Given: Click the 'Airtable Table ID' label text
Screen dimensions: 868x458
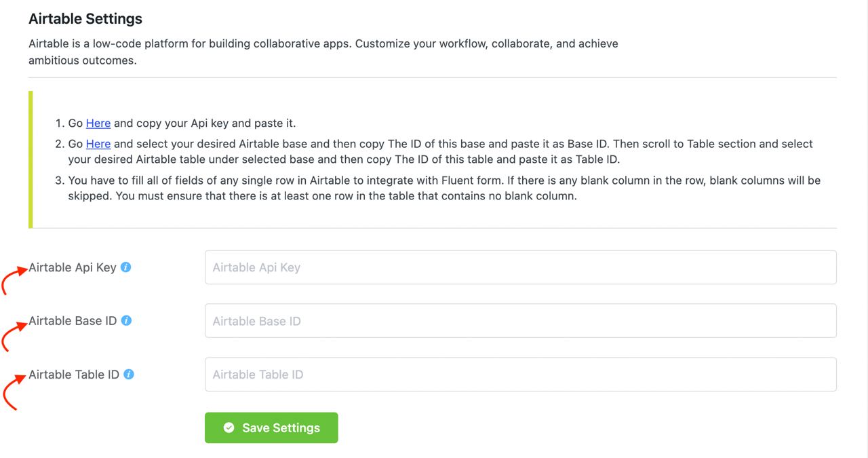Looking at the screenshot, I should click(x=75, y=374).
